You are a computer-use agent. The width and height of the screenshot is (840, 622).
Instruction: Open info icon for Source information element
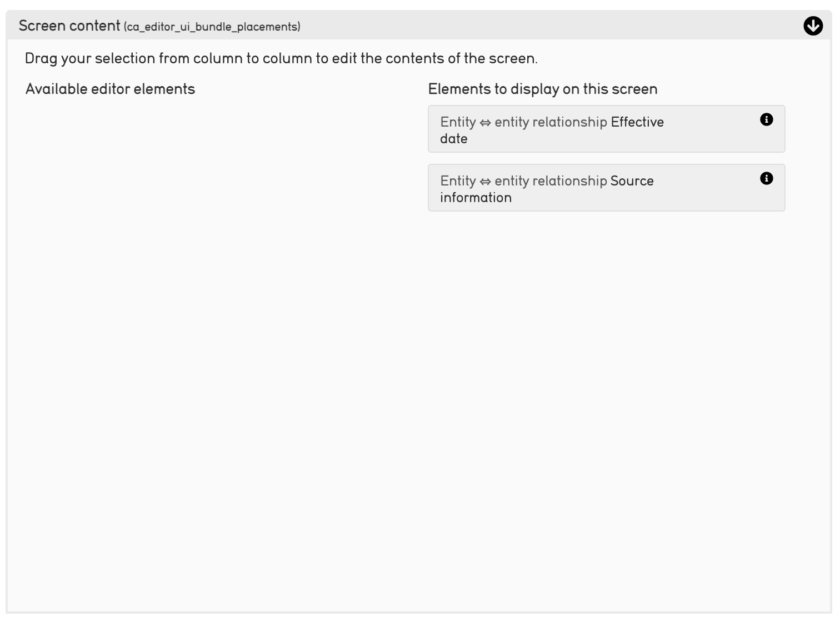(x=766, y=178)
